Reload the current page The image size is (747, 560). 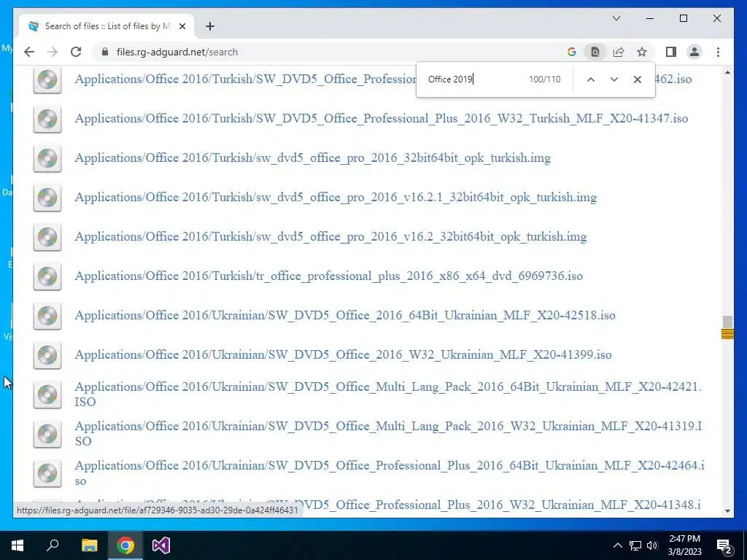76,52
